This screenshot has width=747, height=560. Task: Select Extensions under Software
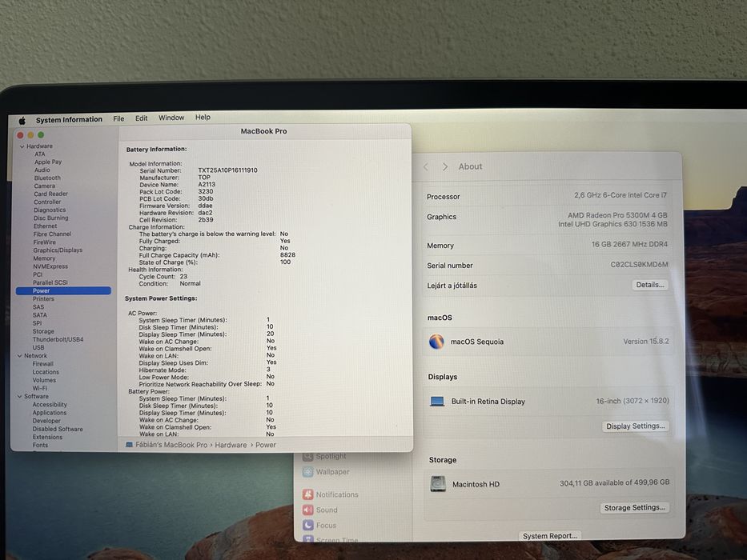pos(47,437)
